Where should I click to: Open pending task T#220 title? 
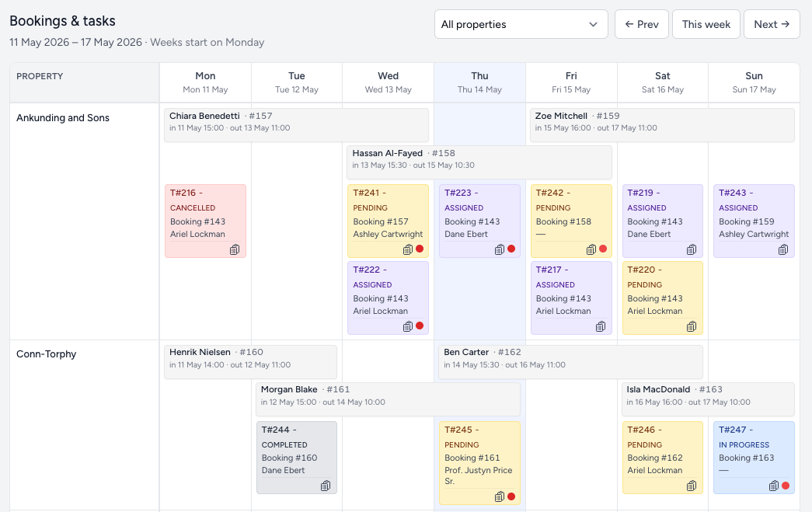[645, 270]
